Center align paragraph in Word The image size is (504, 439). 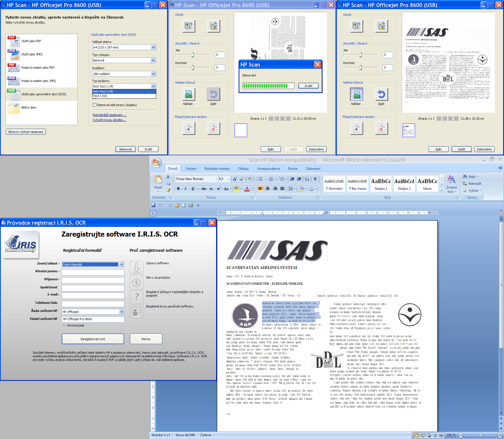click(x=268, y=189)
